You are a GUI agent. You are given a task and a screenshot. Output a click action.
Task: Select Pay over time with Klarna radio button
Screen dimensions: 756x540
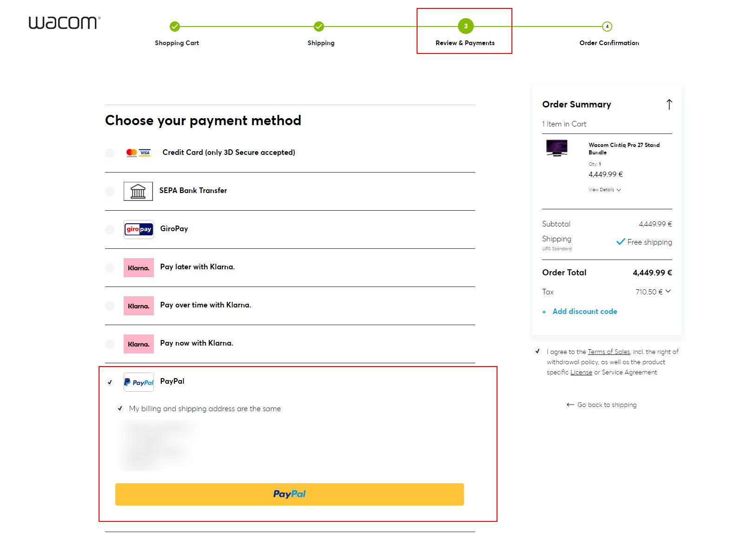110,306
